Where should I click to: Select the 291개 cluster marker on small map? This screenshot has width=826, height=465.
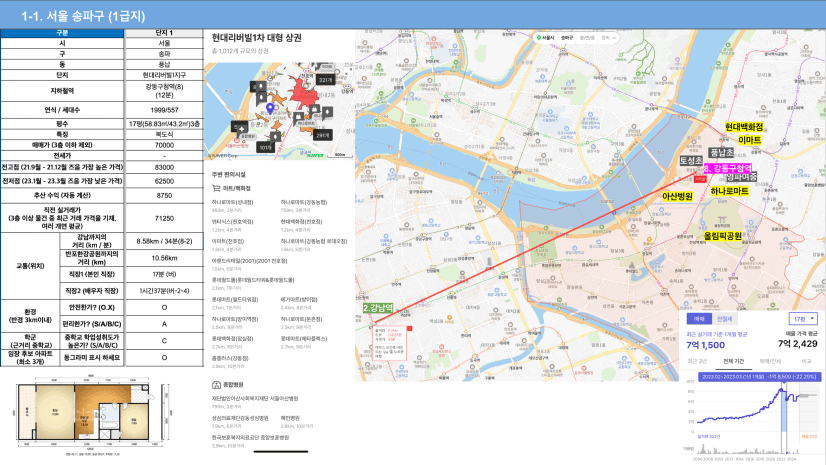coord(322,135)
